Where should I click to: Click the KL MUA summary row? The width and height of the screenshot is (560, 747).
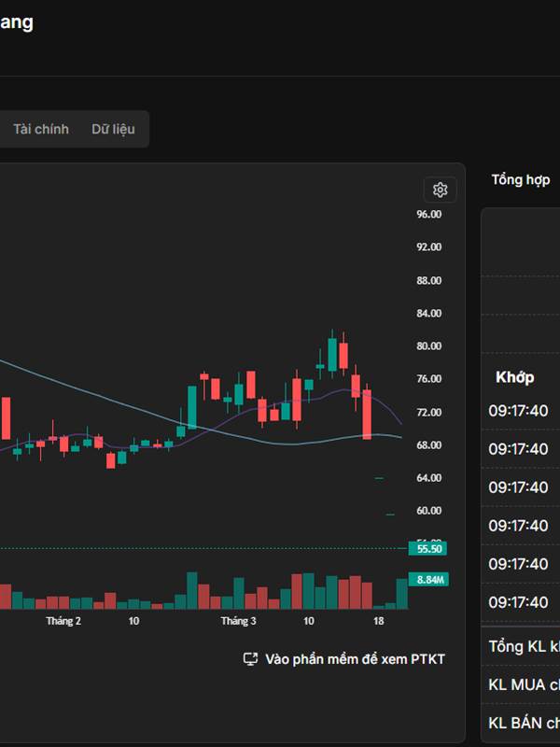[523, 684]
